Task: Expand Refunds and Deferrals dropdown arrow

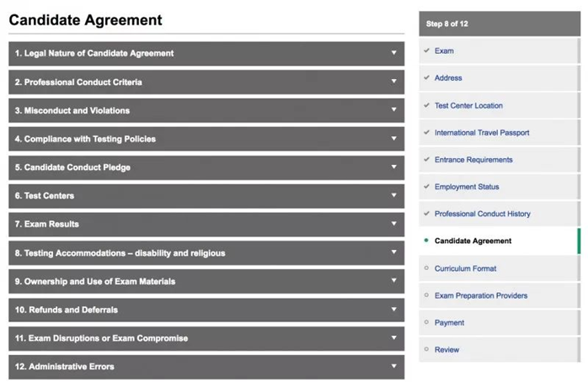Action: pos(393,310)
